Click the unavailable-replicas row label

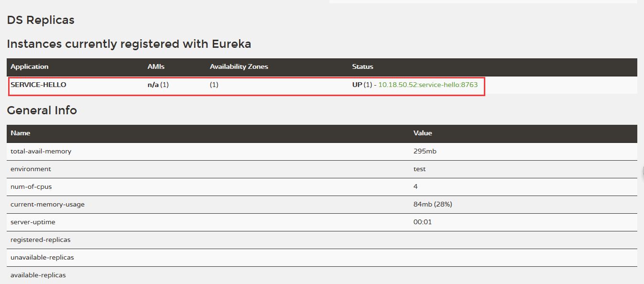tap(42, 257)
